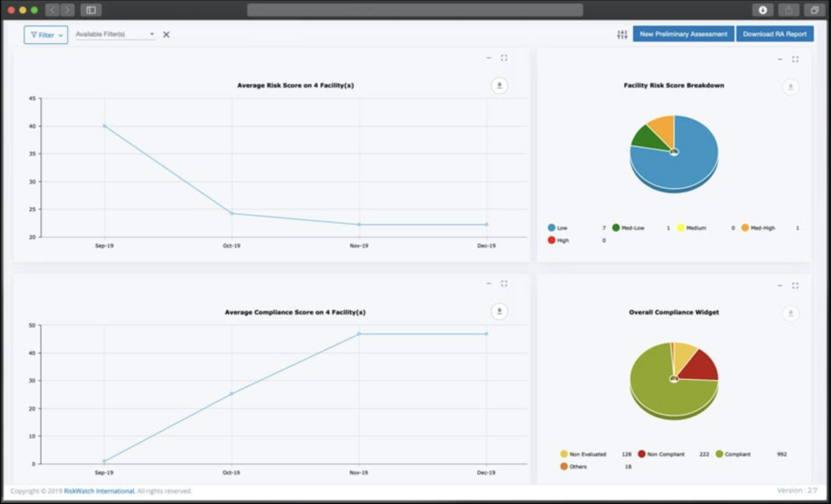Click Download RA Report button
The height and width of the screenshot is (504, 831).
coord(774,34)
